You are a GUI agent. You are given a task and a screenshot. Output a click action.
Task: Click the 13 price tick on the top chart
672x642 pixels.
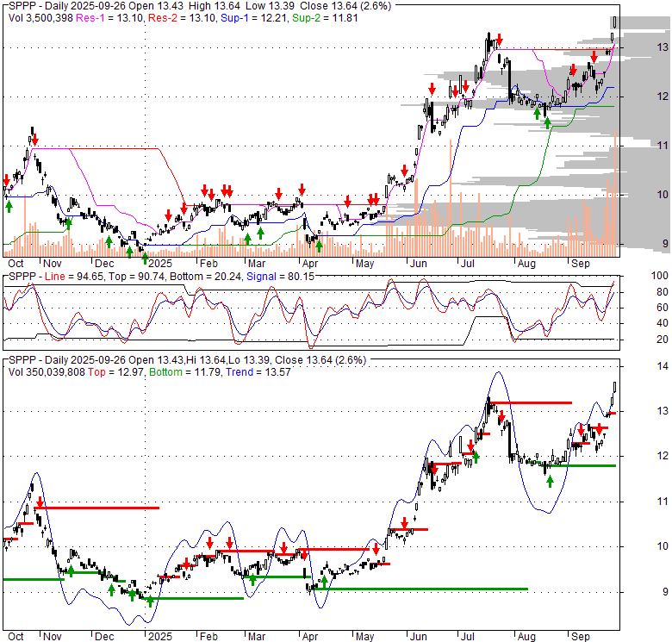[x=663, y=47]
